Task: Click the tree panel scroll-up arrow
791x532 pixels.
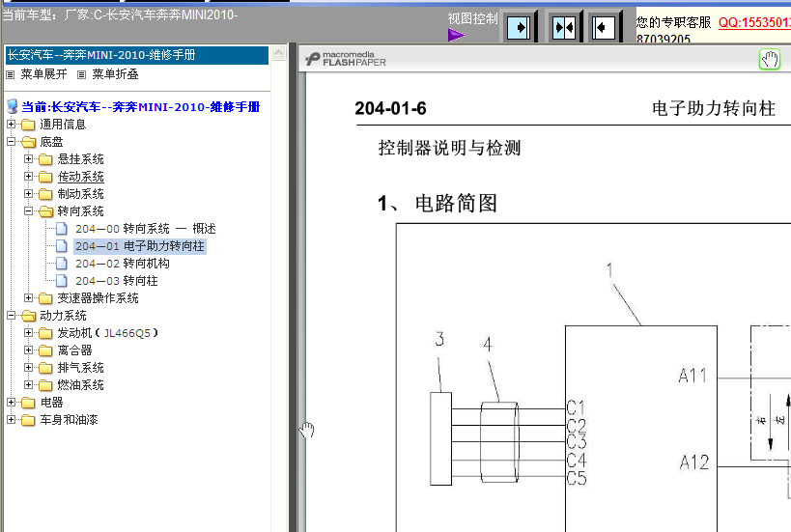Action: (278, 53)
